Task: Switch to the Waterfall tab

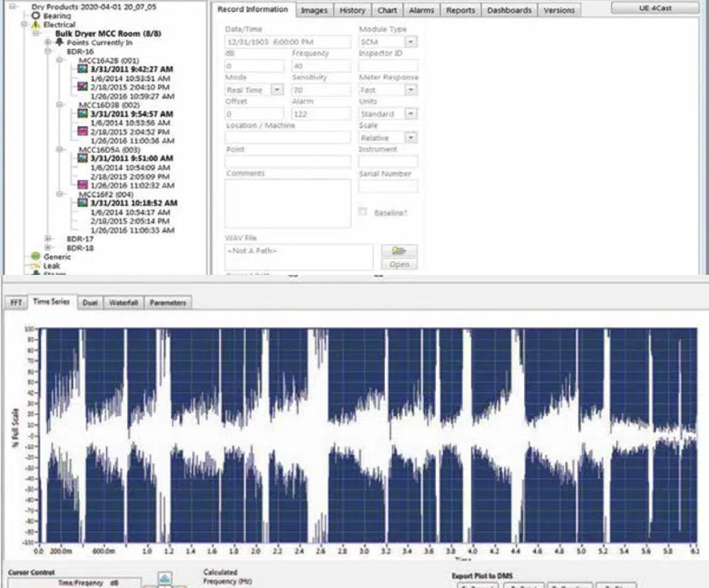Action: click(x=123, y=303)
